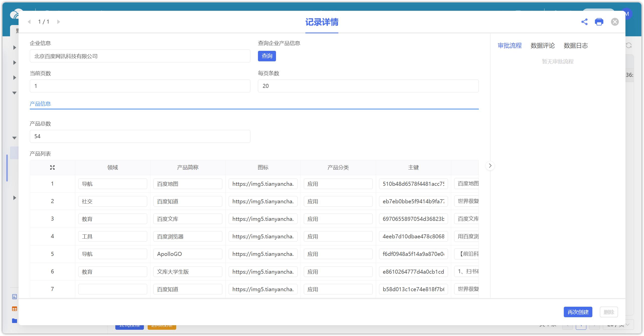Click the 产品总数 field showing 54
The image size is (644, 336).
[x=140, y=136]
